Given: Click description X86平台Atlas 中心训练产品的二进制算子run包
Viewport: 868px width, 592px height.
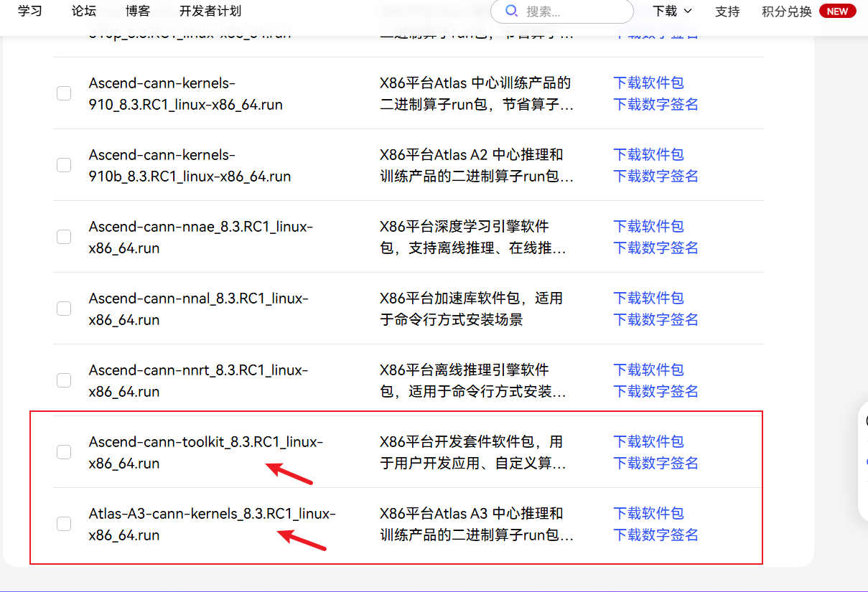Looking at the screenshot, I should (x=477, y=93).
